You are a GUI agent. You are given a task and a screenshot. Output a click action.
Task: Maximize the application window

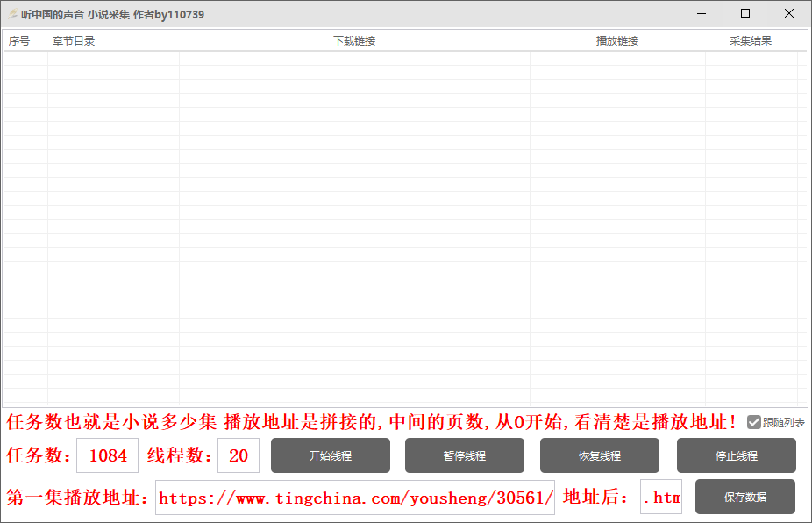point(744,13)
